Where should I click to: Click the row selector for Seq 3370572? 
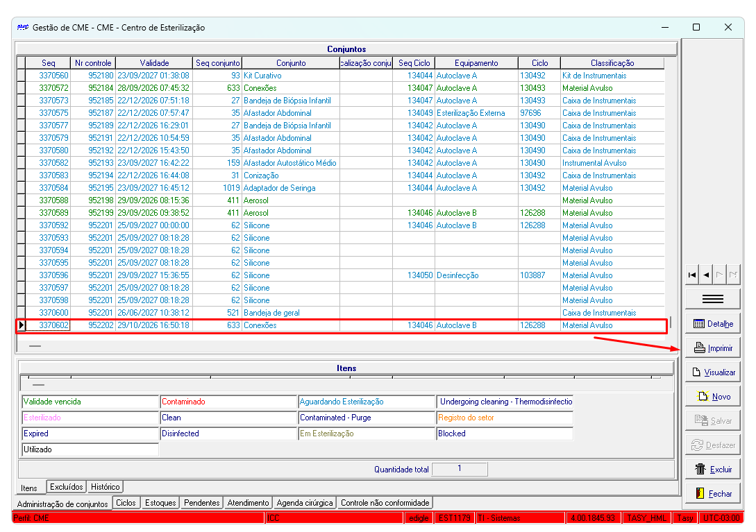pos(22,88)
